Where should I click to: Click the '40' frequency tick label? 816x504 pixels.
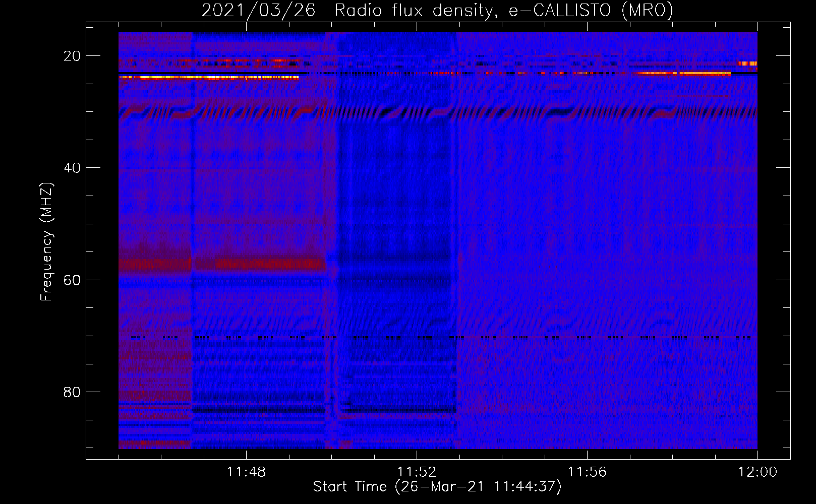click(x=72, y=168)
